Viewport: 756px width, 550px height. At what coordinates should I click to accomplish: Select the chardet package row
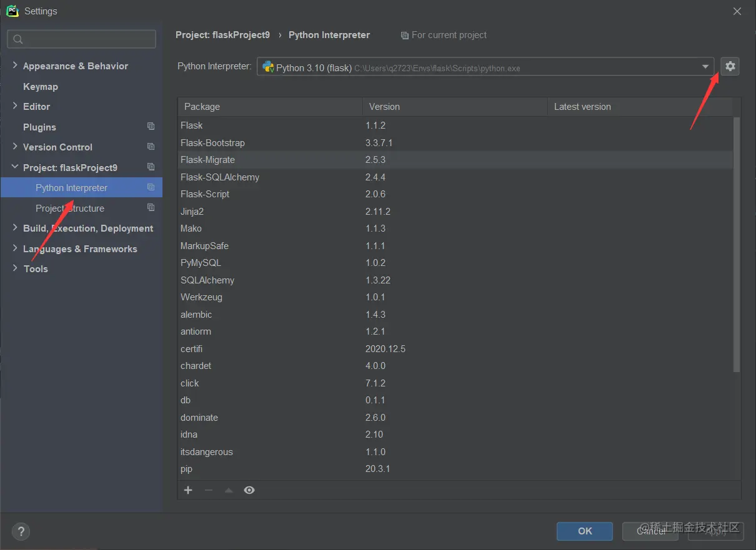click(x=455, y=366)
